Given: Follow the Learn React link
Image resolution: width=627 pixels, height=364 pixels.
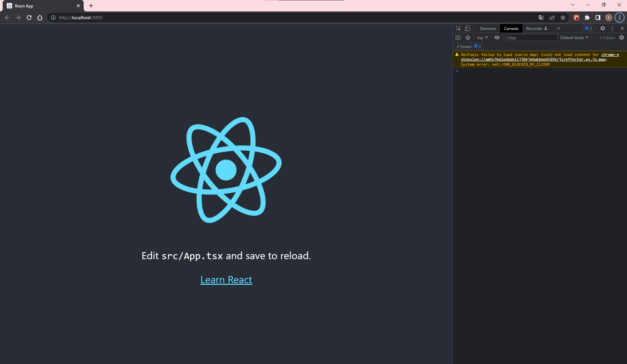Looking at the screenshot, I should click(x=226, y=280).
